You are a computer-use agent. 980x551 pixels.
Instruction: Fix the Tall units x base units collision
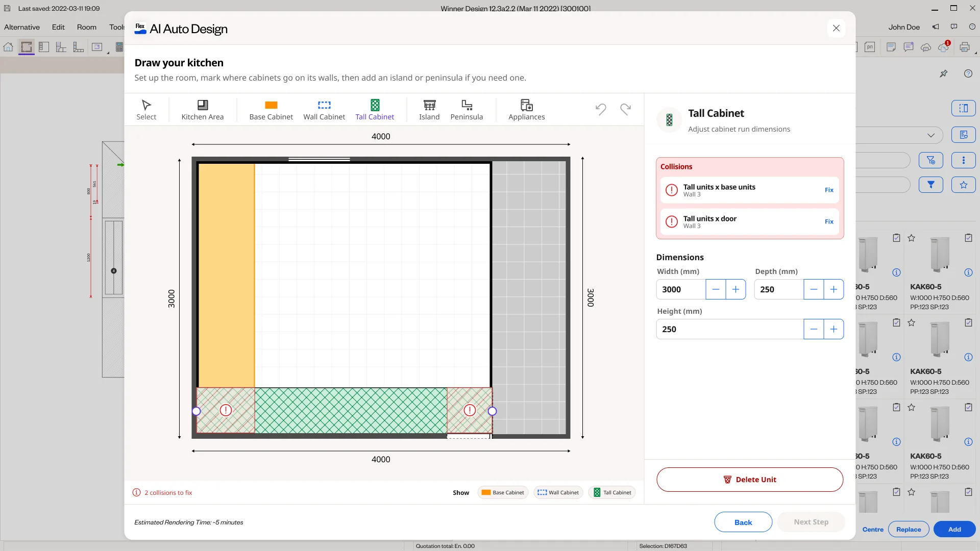pyautogui.click(x=829, y=190)
